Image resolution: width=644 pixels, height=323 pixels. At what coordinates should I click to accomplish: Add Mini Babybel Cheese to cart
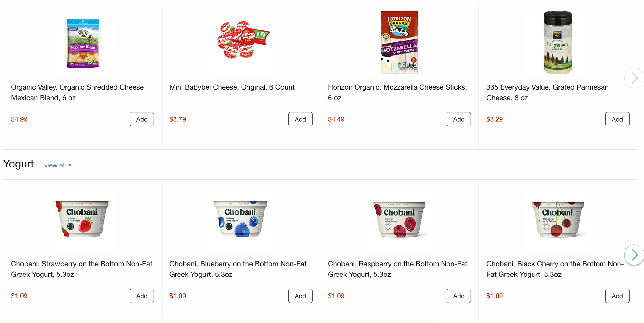pos(300,119)
